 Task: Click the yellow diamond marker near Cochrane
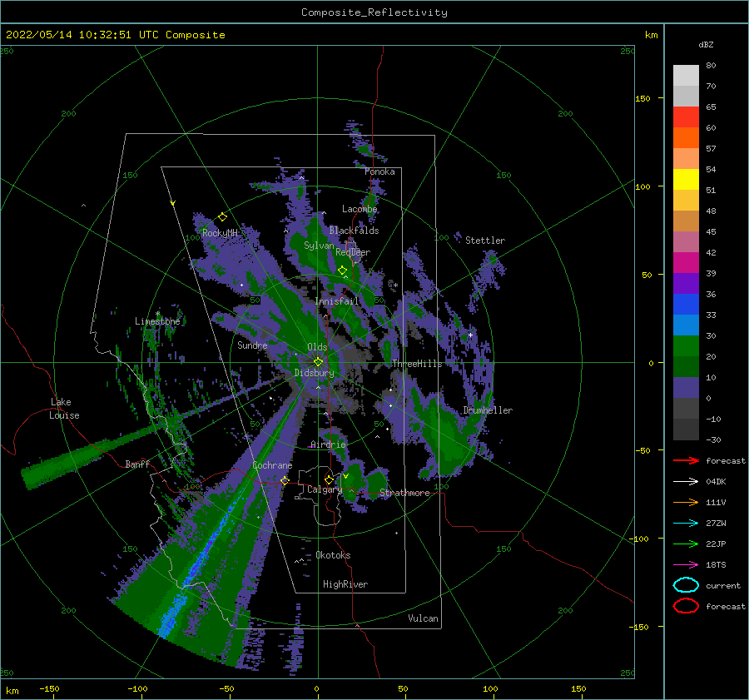point(285,480)
